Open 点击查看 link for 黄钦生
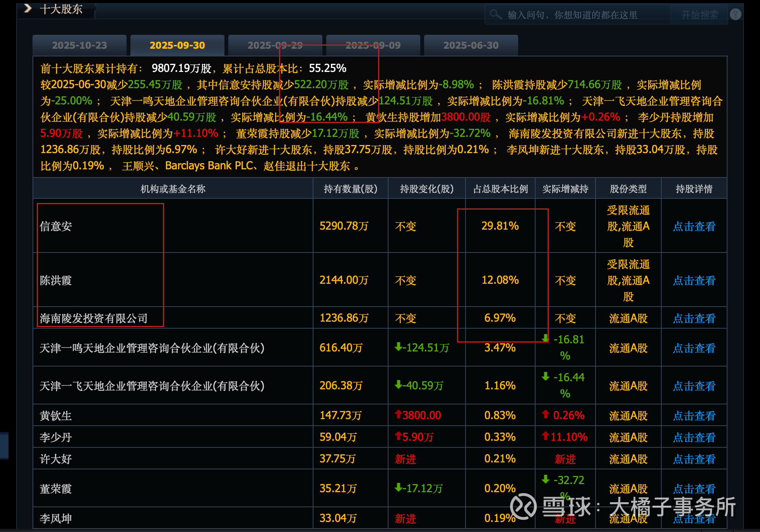 pos(694,416)
